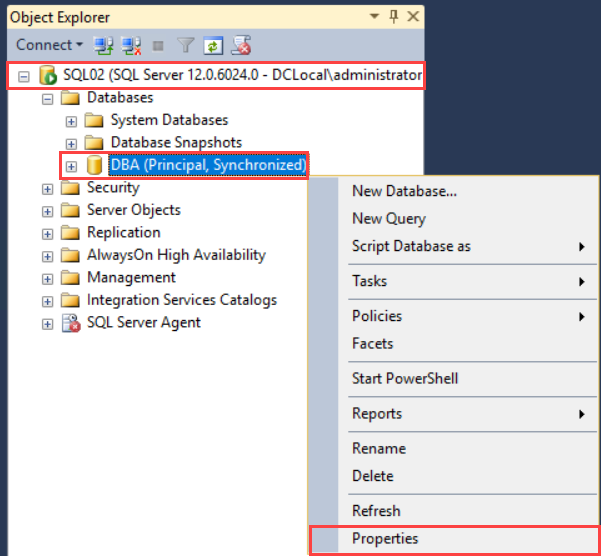Image resolution: width=601 pixels, height=556 pixels.
Task: Click the Replication folder icon
Action: coord(70,233)
